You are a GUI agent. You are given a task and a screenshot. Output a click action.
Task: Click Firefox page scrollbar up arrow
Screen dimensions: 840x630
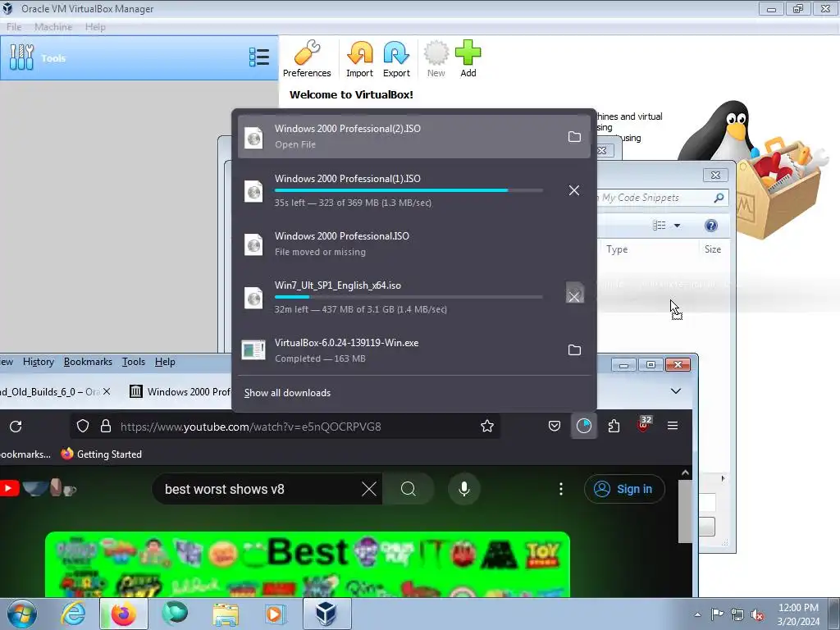(685, 473)
